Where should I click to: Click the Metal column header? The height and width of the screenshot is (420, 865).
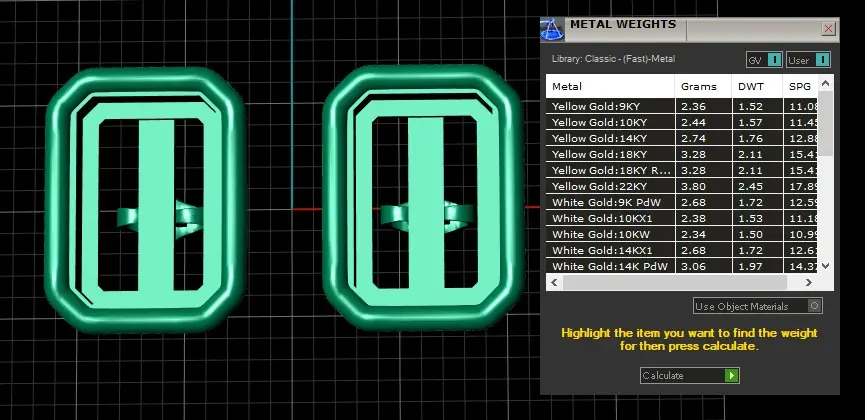[x=610, y=86]
